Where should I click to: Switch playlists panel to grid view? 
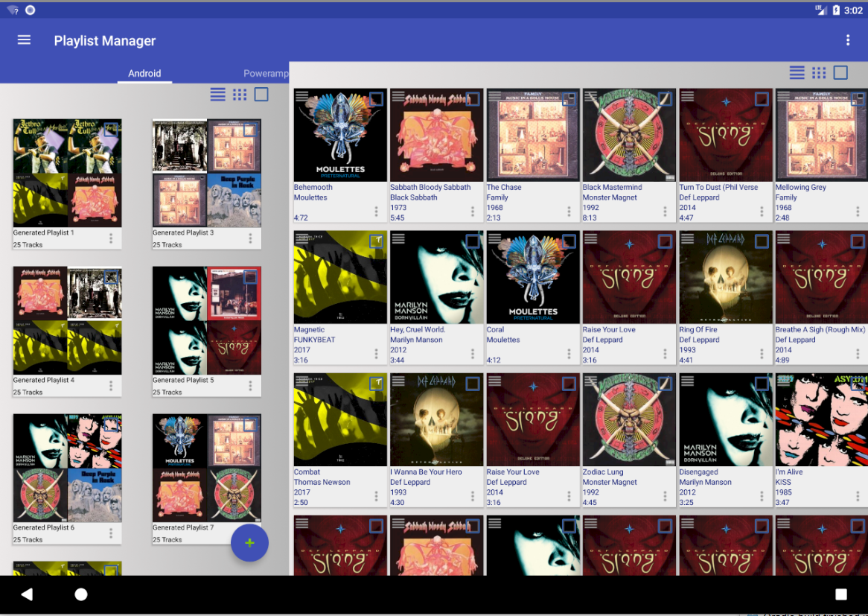pyautogui.click(x=240, y=95)
